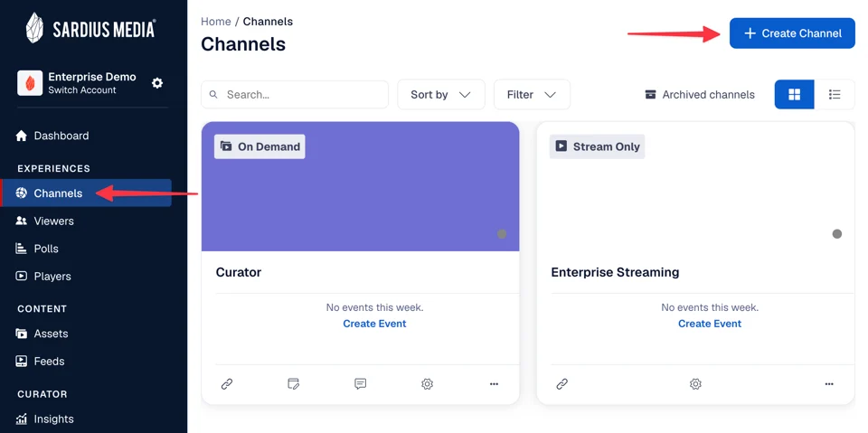Switch to list view

[835, 95]
